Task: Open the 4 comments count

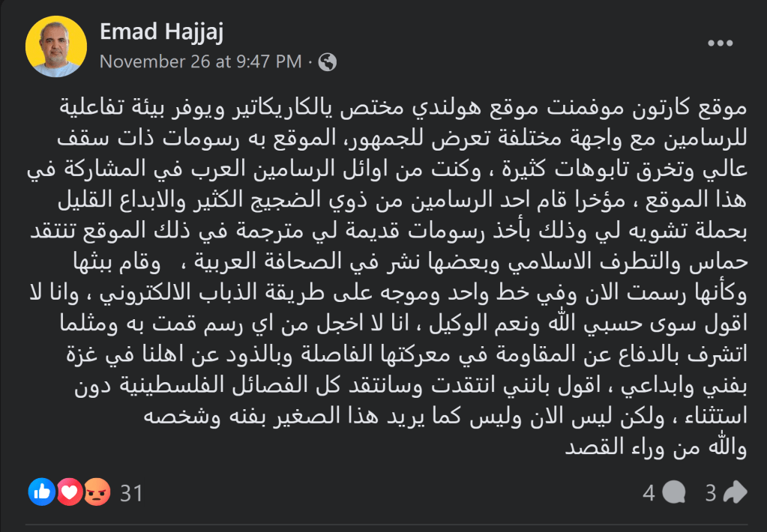Action: coord(649,492)
